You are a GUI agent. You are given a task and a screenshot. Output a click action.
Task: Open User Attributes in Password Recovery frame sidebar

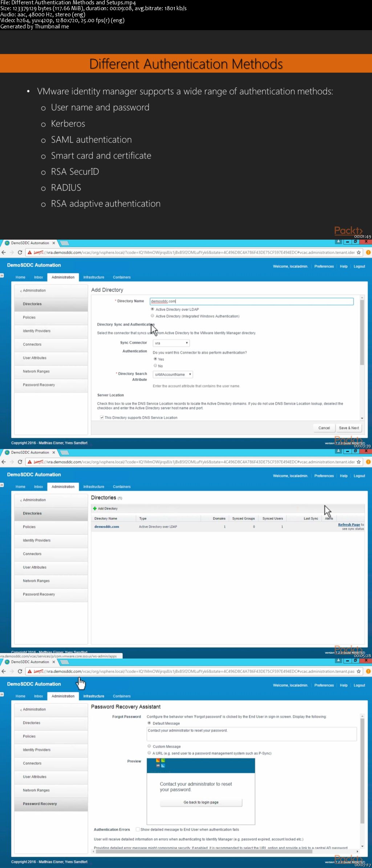point(51,777)
